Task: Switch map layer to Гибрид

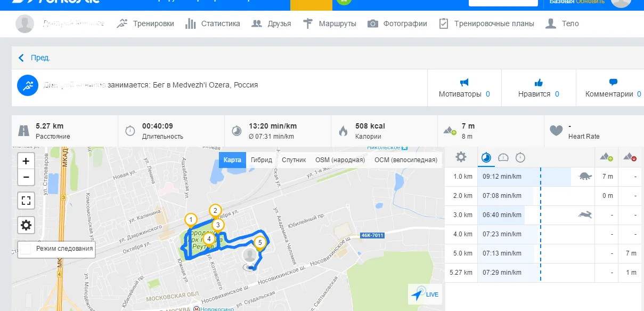Action: pyautogui.click(x=262, y=160)
